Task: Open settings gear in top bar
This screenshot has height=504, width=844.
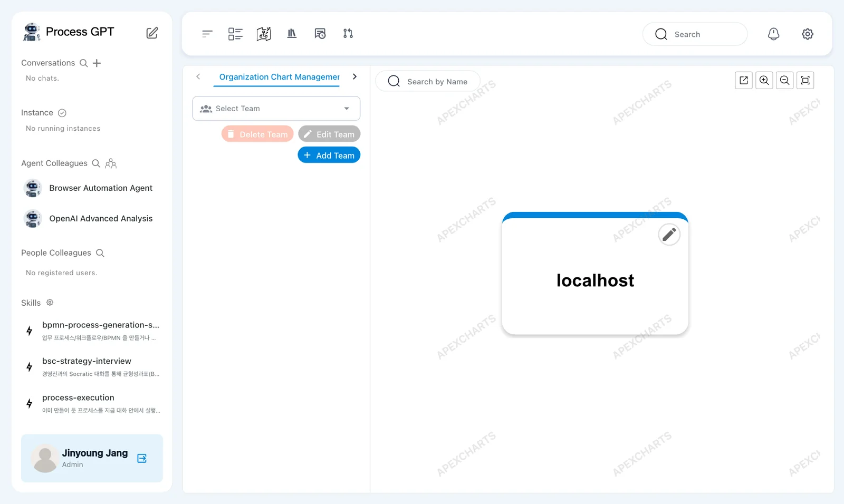Action: pyautogui.click(x=808, y=34)
